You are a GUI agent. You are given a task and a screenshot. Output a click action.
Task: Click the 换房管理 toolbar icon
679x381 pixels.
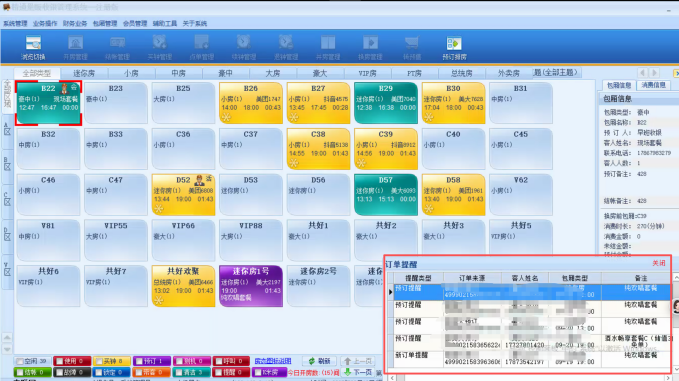(x=370, y=48)
